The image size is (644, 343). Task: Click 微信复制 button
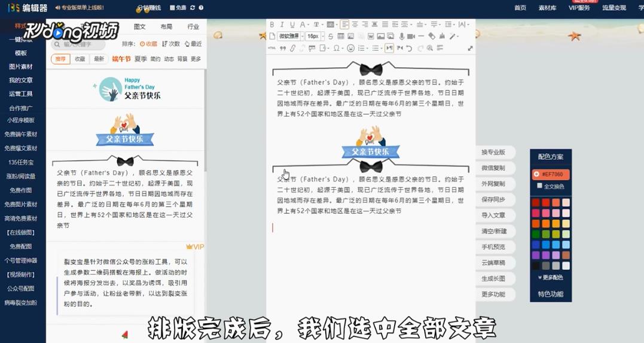493,168
